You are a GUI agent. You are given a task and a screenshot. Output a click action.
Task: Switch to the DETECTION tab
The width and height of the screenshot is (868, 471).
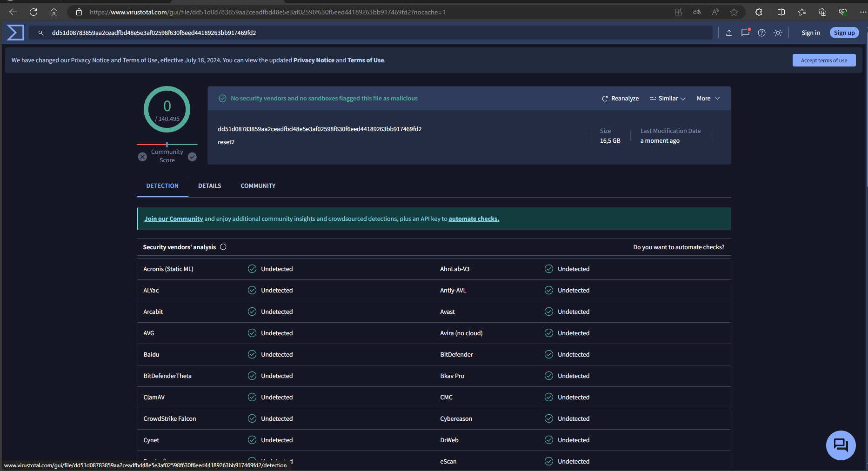pyautogui.click(x=162, y=186)
